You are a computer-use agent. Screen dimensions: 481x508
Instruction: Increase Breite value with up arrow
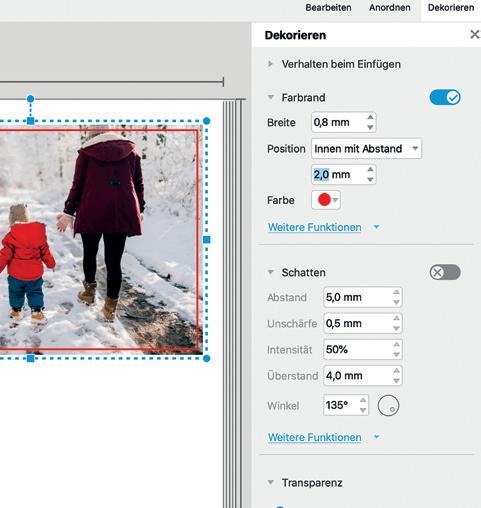[370, 117]
